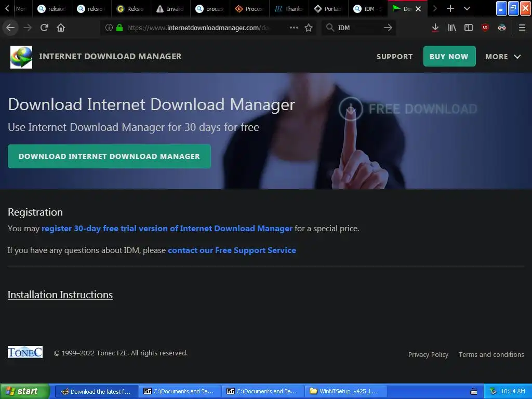This screenshot has width=532, height=399.
Task: Expand the MORE dropdown menu
Action: coord(503,57)
